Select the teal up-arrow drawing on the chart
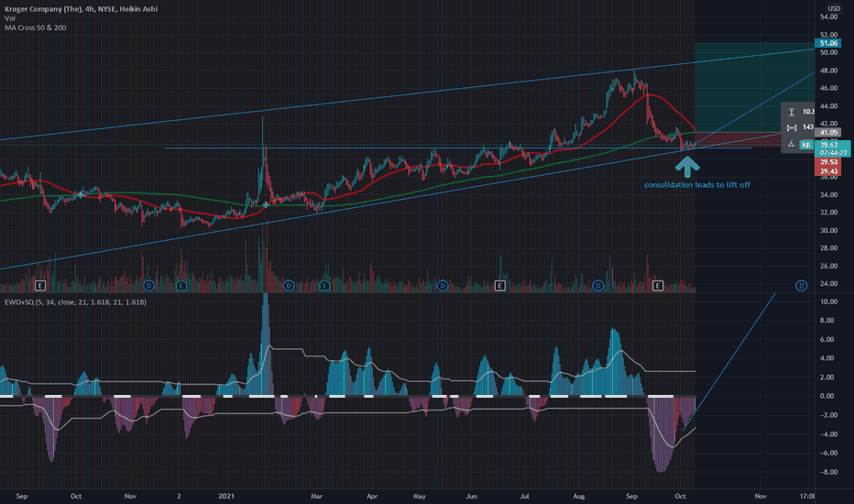 click(x=688, y=167)
